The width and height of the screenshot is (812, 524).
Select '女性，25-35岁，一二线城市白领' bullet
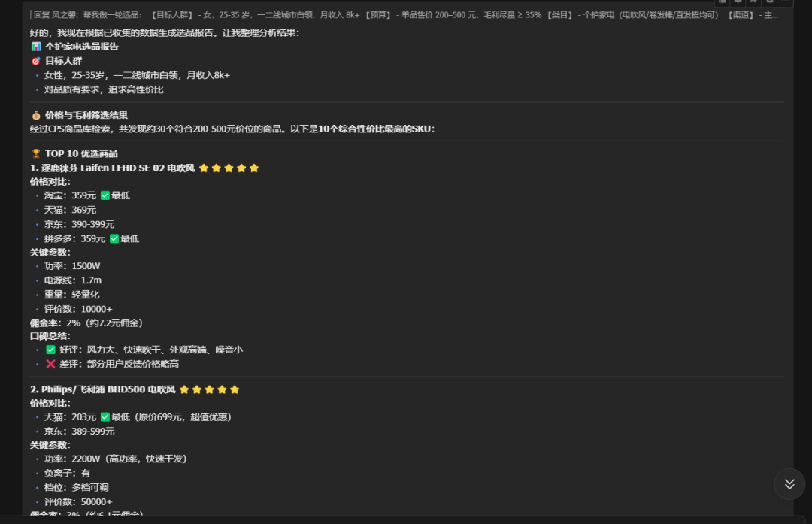[137, 75]
